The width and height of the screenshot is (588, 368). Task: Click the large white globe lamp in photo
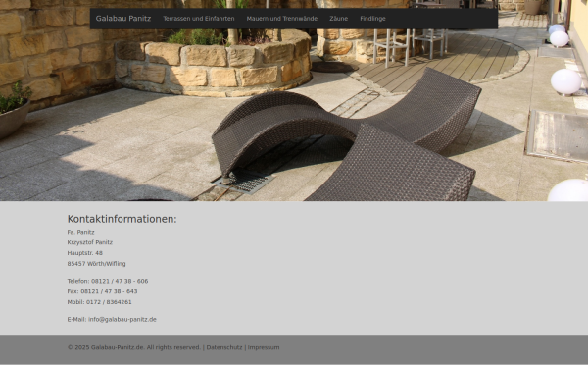pyautogui.click(x=566, y=81)
